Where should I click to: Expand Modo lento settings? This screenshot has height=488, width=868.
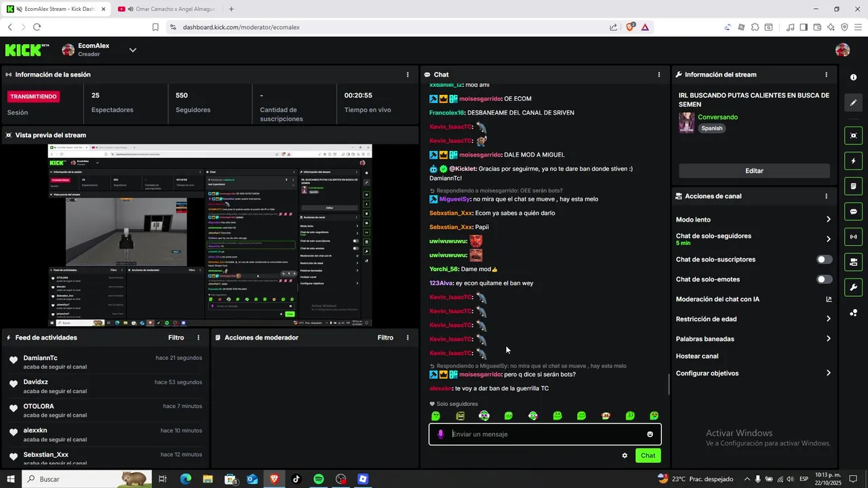click(828, 220)
